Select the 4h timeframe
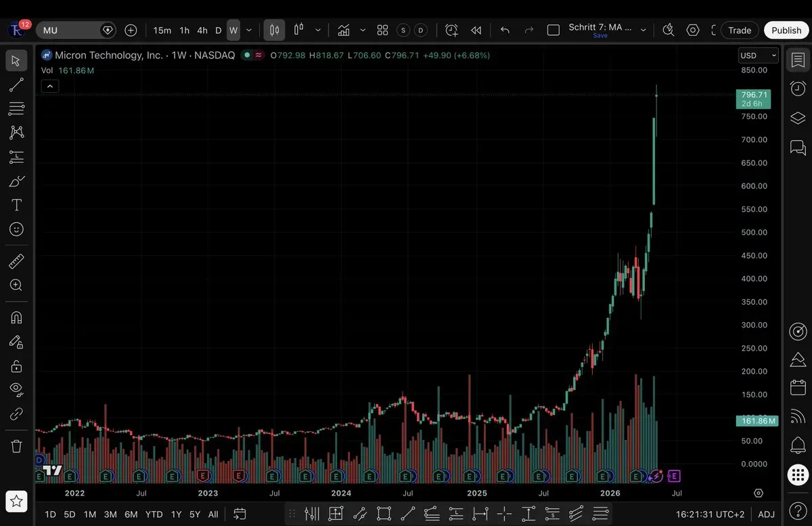The width and height of the screenshot is (812, 526). point(202,30)
